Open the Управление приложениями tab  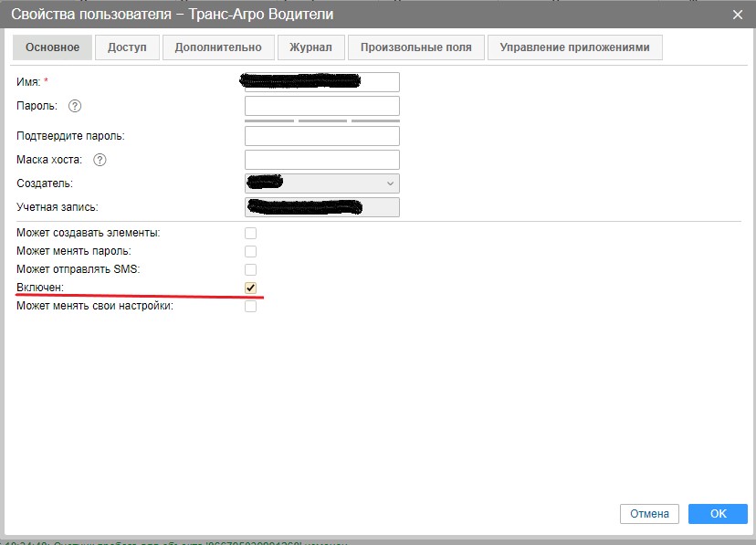pos(574,47)
